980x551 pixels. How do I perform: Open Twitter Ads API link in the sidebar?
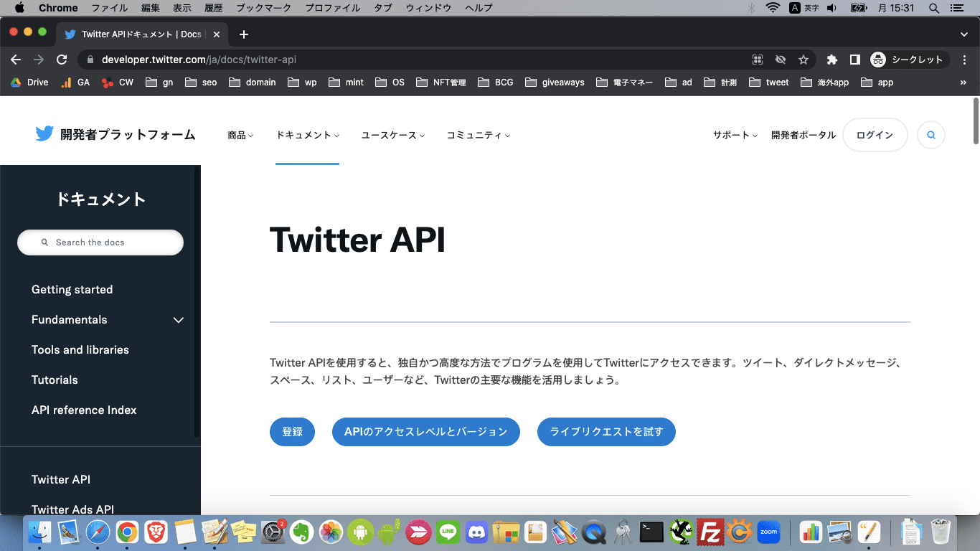coord(72,509)
